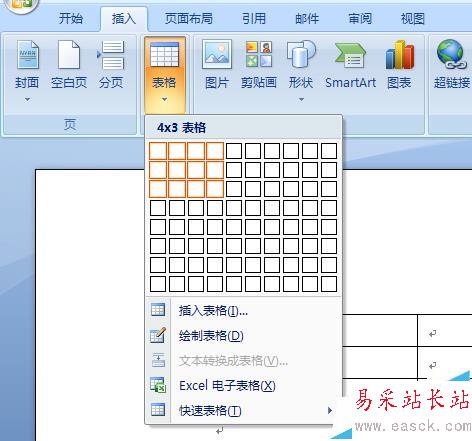
Task: Switch to the 插入 tab
Action: tap(124, 19)
